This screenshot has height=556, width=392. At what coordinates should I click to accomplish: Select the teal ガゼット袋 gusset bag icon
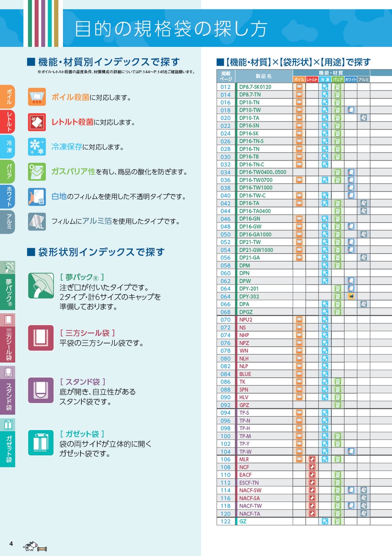[41, 443]
